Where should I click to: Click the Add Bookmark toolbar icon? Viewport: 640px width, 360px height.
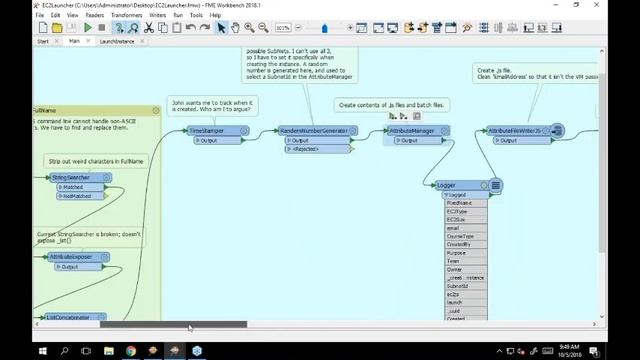point(451,28)
